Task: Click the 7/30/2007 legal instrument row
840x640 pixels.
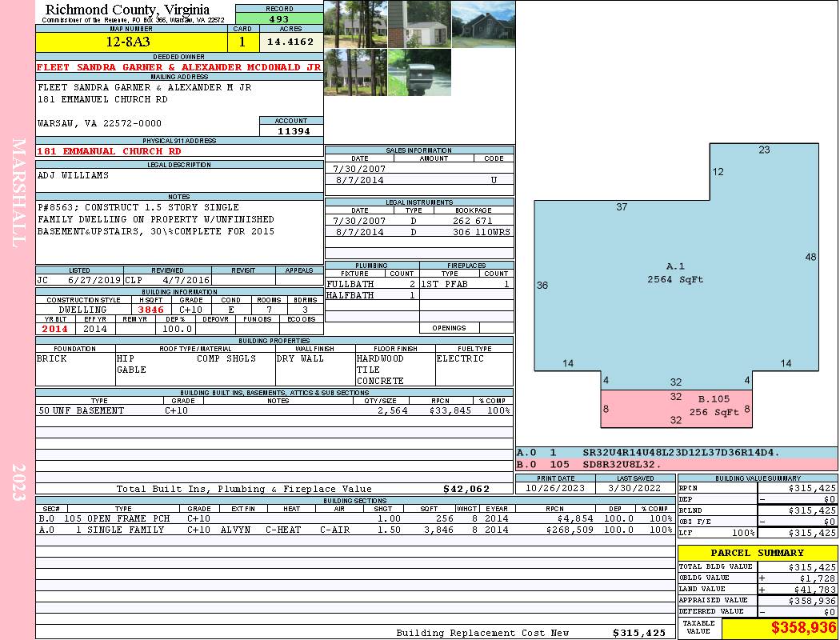Action: point(419,221)
